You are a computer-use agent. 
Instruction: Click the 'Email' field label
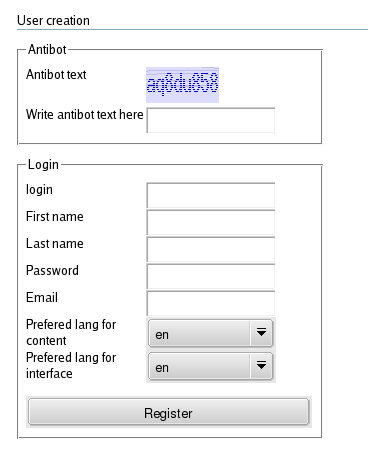[x=42, y=297]
